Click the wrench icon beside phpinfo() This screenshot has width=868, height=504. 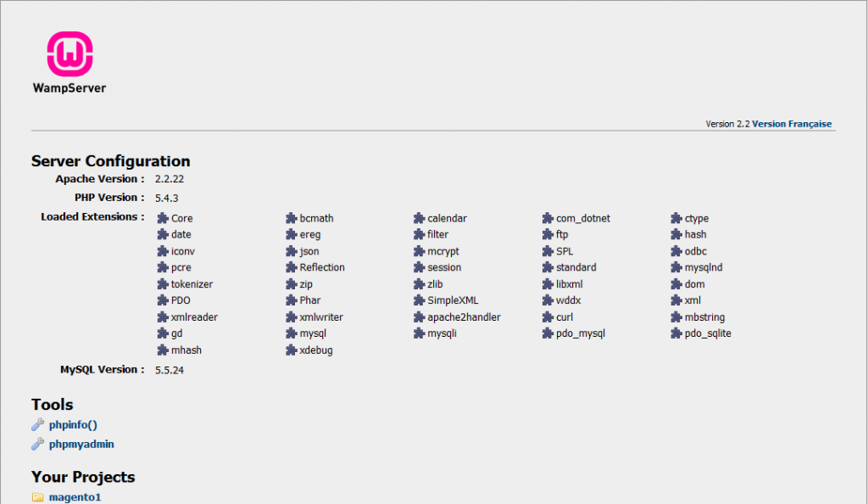point(37,425)
